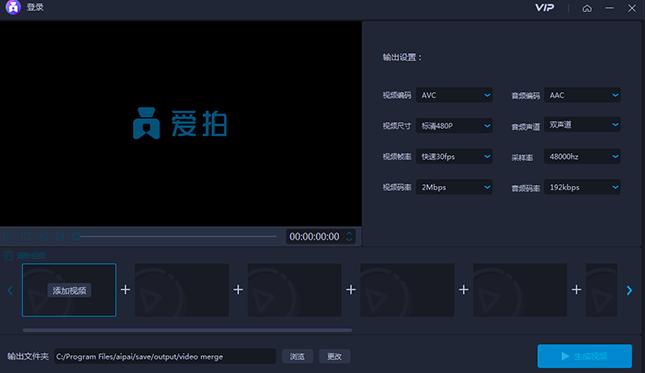The height and width of the screenshot is (373, 645).
Task: Change the 视频帧率 快速30fps dropdown
Action: 455,157
